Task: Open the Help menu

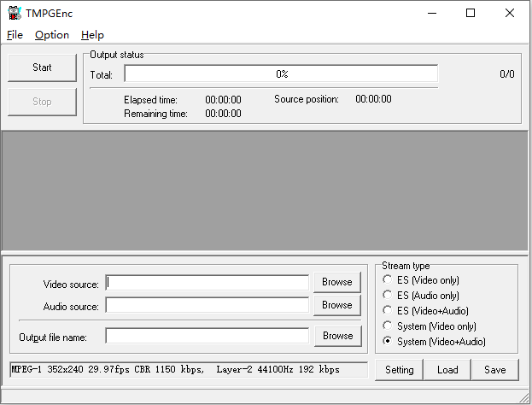Action: click(92, 35)
